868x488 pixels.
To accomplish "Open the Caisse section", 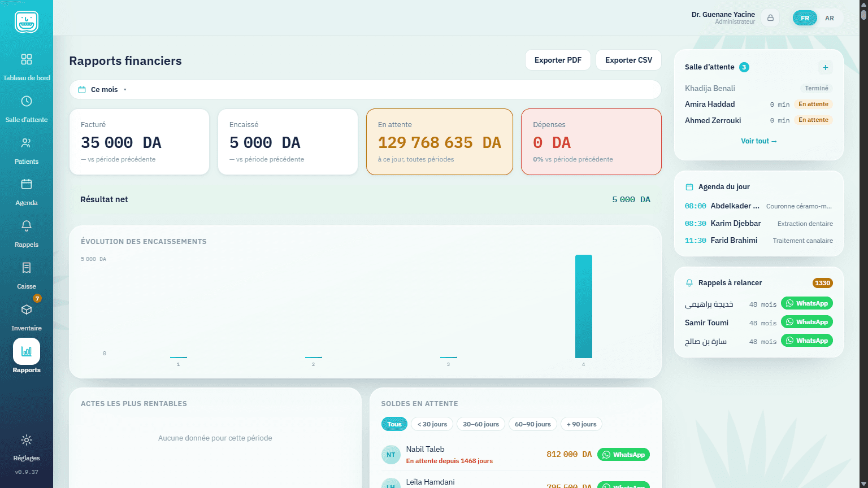I will pyautogui.click(x=27, y=275).
